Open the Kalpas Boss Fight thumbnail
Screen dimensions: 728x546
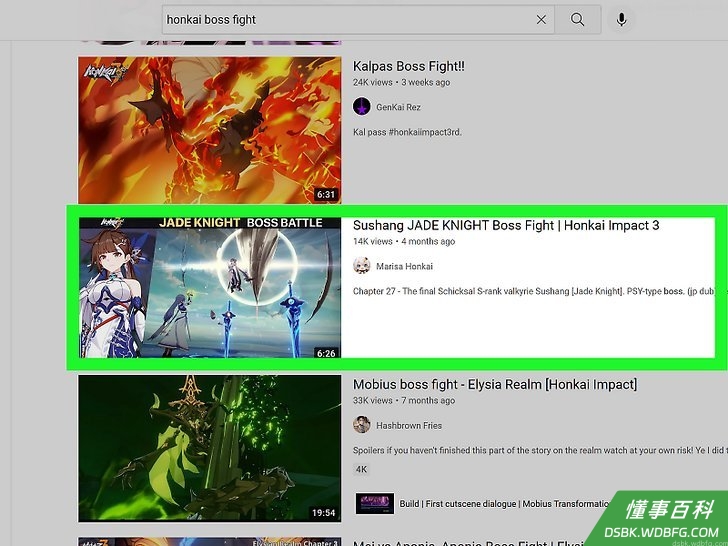(209, 130)
